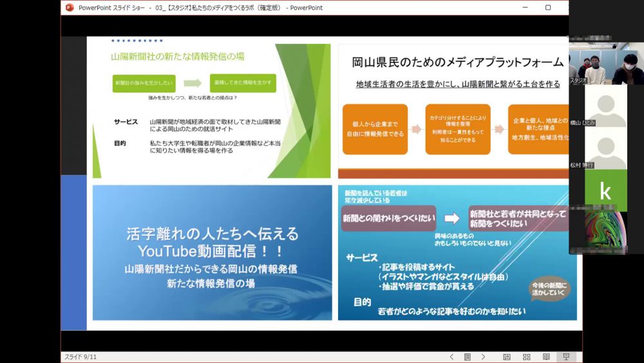Click white arrow between the two purple boxes
644x363 pixels.
point(452,219)
